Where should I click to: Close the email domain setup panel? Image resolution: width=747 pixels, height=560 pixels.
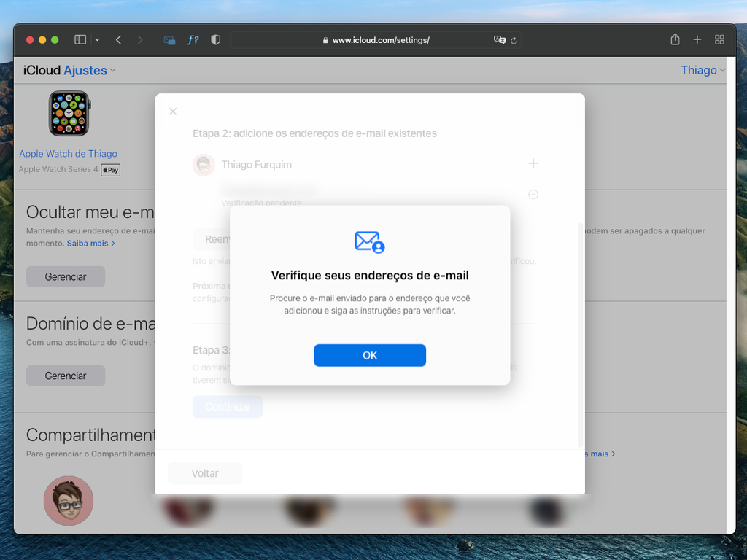click(x=173, y=111)
